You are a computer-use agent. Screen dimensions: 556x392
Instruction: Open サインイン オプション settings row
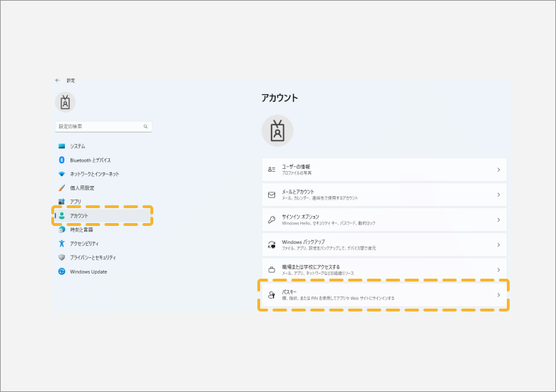[384, 220]
